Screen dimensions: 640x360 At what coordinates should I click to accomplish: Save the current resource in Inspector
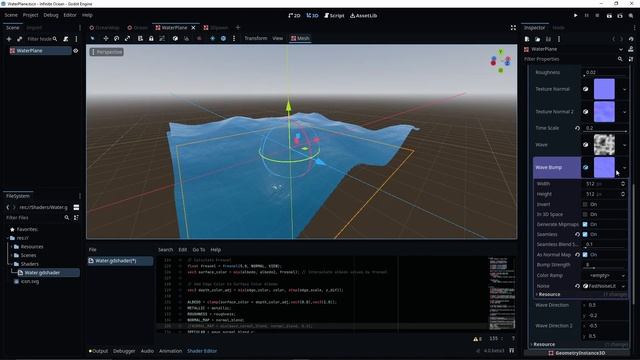click(548, 39)
